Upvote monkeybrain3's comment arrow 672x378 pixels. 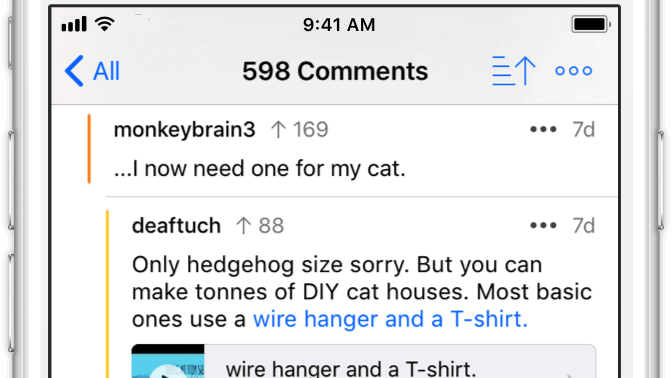click(278, 129)
